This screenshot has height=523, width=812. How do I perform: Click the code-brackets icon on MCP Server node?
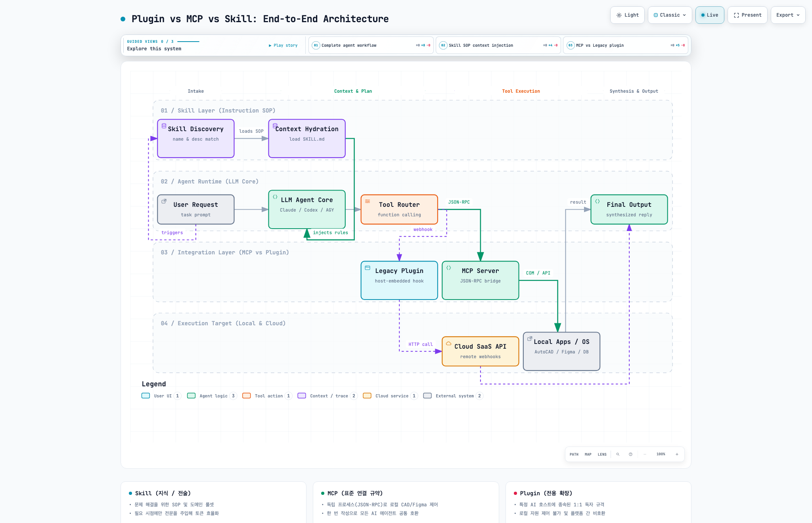pos(448,267)
